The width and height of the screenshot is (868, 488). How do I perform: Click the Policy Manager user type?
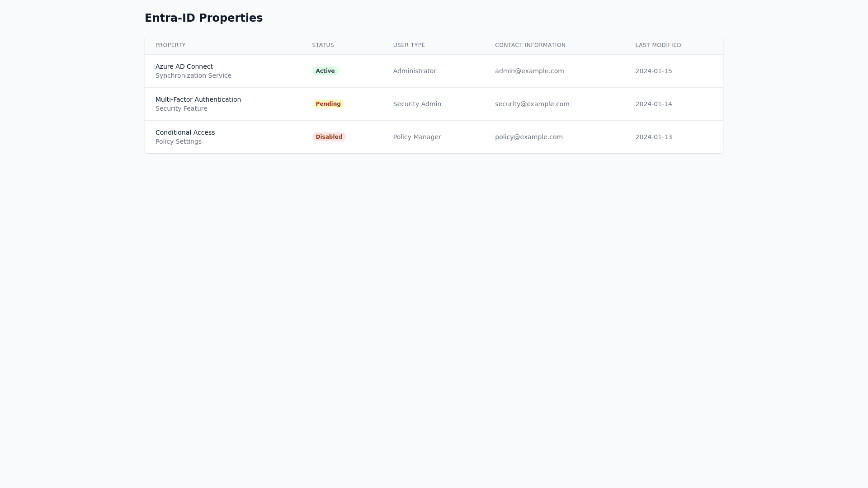(417, 137)
